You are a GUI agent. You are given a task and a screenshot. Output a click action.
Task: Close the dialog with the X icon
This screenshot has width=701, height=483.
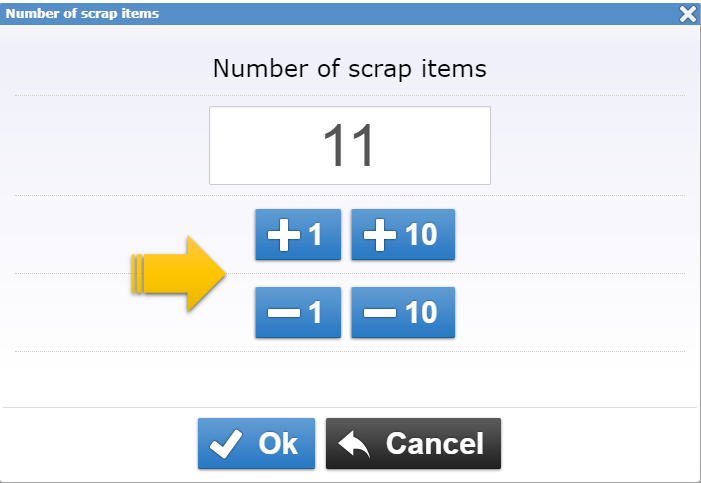[x=687, y=14]
